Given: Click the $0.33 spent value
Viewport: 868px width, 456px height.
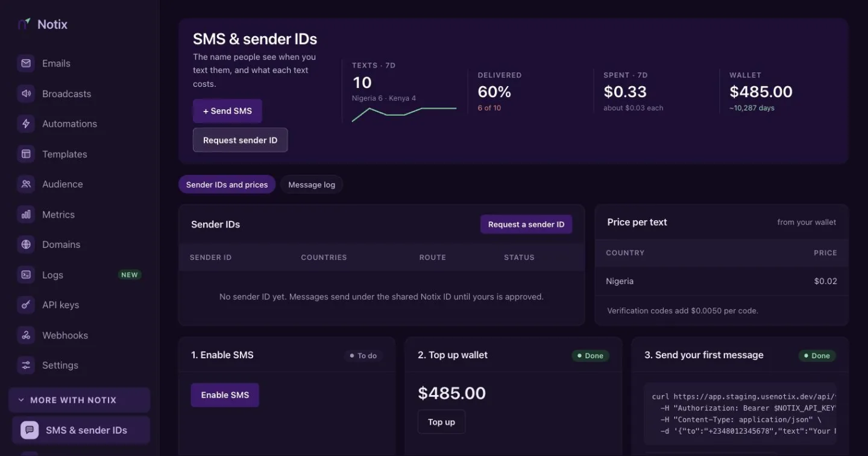Looking at the screenshot, I should (625, 92).
